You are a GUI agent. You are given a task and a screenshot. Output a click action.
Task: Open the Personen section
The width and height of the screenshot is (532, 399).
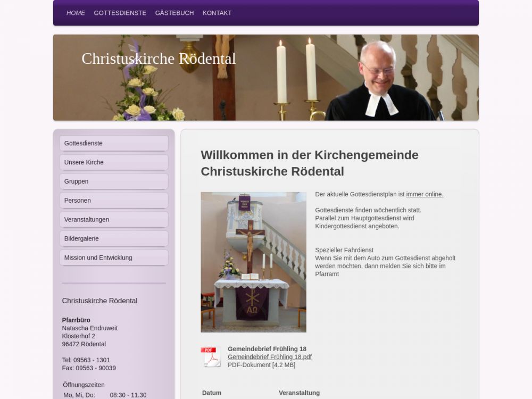click(114, 201)
